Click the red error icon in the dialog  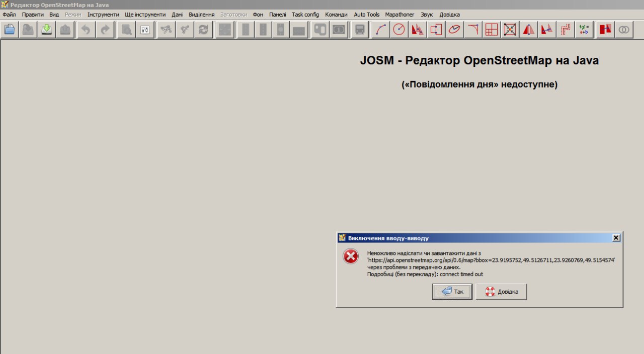pos(351,256)
